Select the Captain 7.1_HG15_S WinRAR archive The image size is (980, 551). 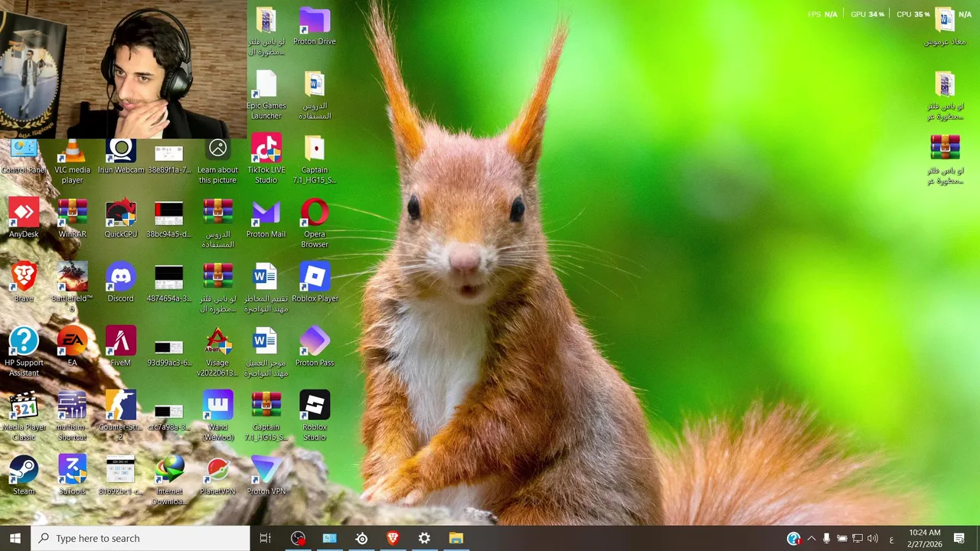266,416
